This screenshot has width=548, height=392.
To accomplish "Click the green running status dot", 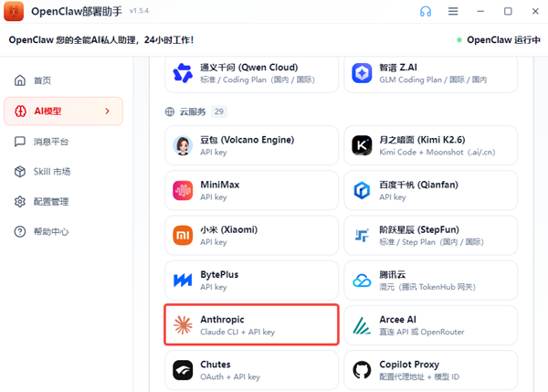I will 459,40.
